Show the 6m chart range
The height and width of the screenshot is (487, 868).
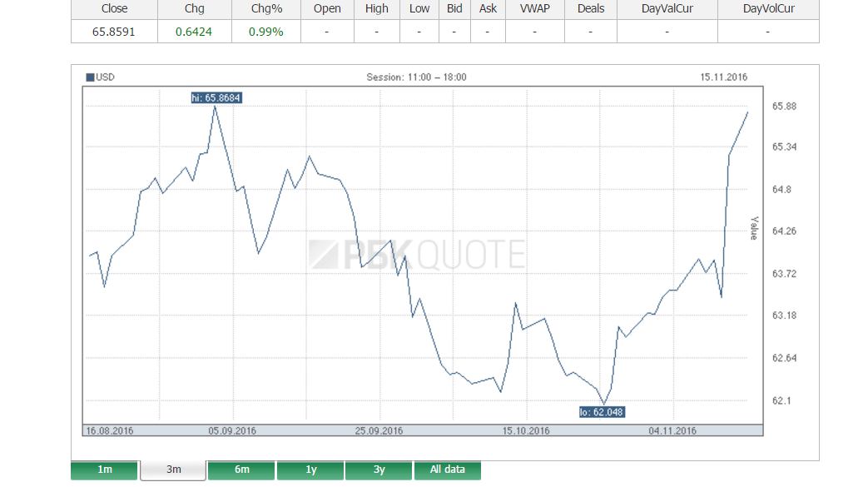click(x=241, y=470)
